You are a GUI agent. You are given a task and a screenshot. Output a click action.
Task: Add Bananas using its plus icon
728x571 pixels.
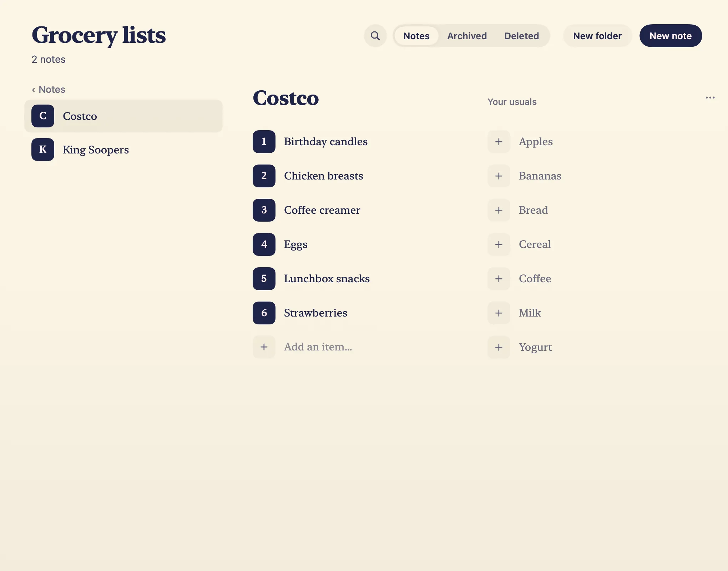tap(499, 176)
